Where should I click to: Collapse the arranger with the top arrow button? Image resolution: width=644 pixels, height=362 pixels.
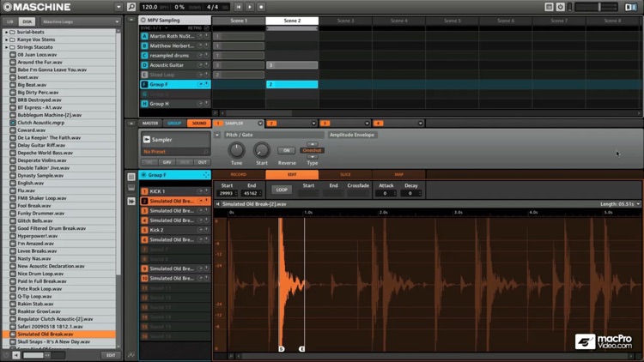pos(131,20)
